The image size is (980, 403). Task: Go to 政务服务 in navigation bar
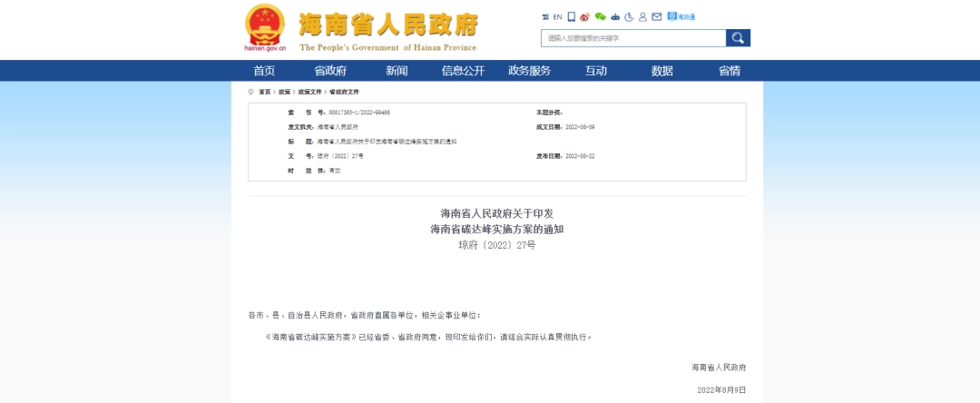click(x=529, y=71)
